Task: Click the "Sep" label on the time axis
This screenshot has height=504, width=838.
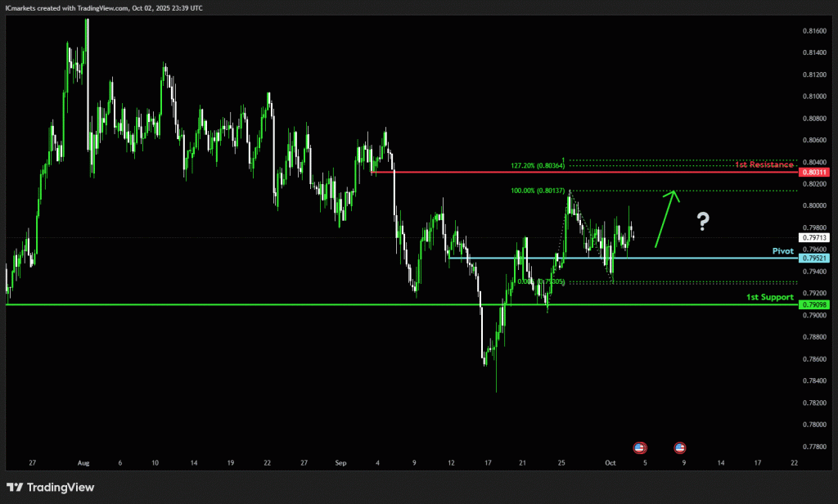Action: click(x=340, y=463)
